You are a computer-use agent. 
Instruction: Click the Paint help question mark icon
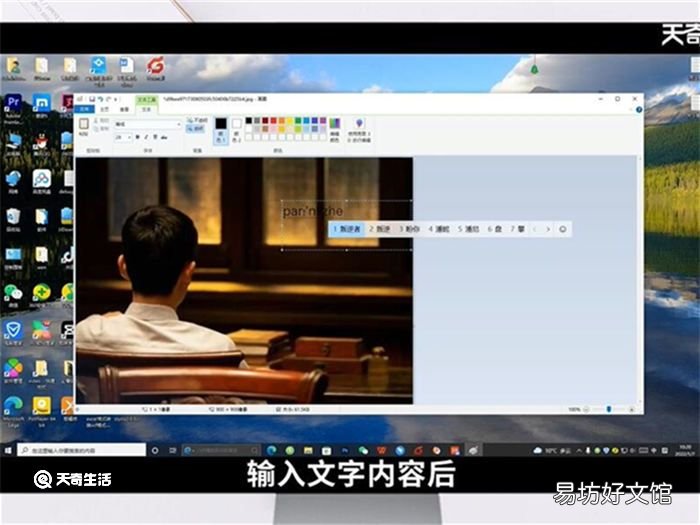(639, 109)
